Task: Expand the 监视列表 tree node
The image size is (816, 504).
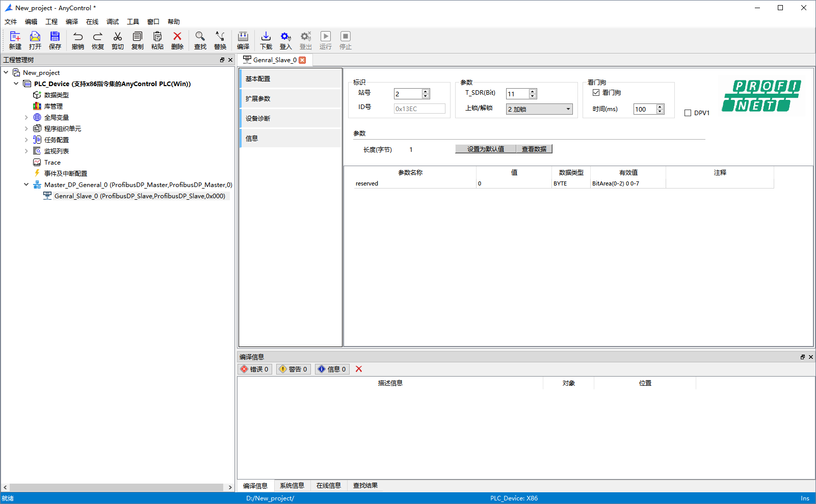Action: [27, 151]
